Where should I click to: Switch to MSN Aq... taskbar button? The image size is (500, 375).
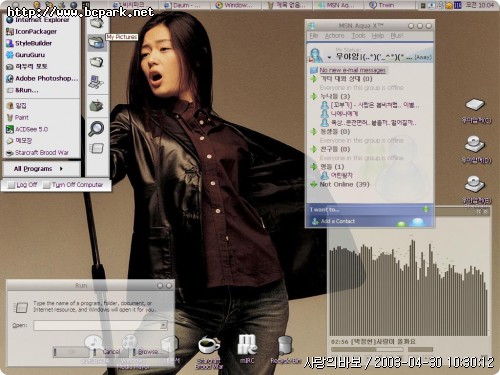pos(337,5)
